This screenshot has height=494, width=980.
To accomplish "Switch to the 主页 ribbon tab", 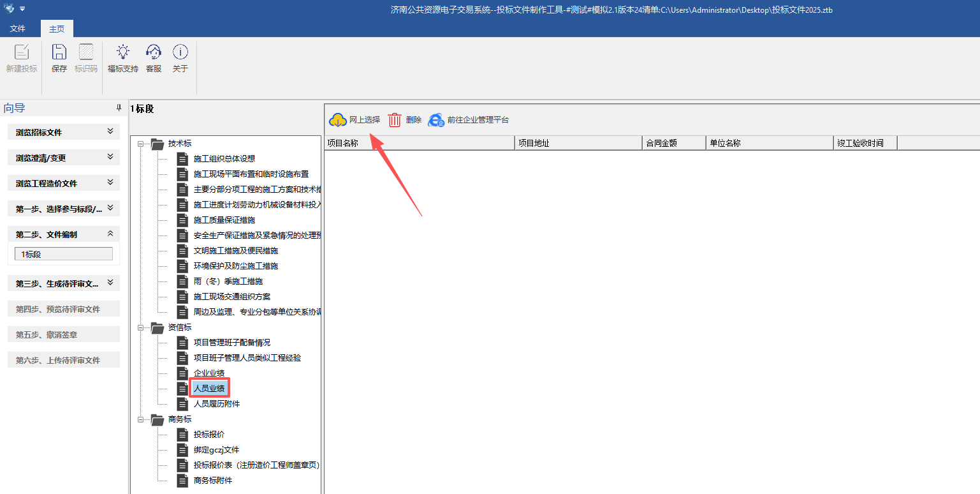I will pos(57,29).
